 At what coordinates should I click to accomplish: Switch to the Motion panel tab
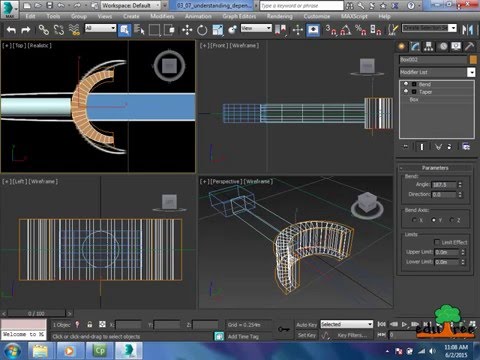pyautogui.click(x=443, y=47)
